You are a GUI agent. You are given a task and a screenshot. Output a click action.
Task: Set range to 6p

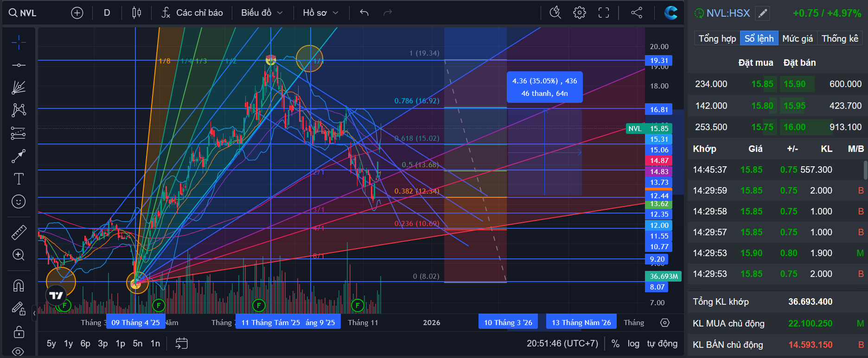click(85, 344)
